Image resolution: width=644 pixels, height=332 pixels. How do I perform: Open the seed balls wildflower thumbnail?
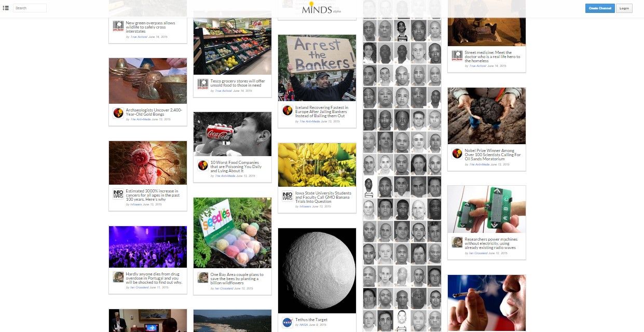click(232, 232)
